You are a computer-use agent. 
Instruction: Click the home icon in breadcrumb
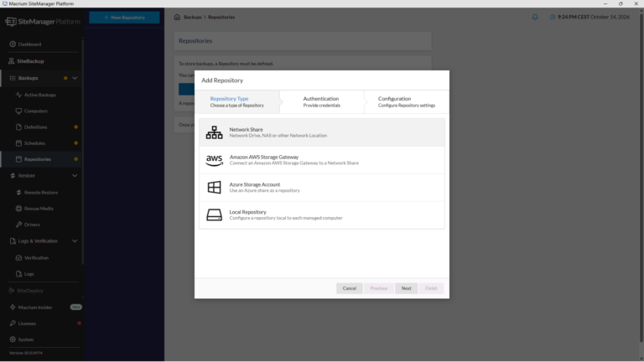coord(177,18)
